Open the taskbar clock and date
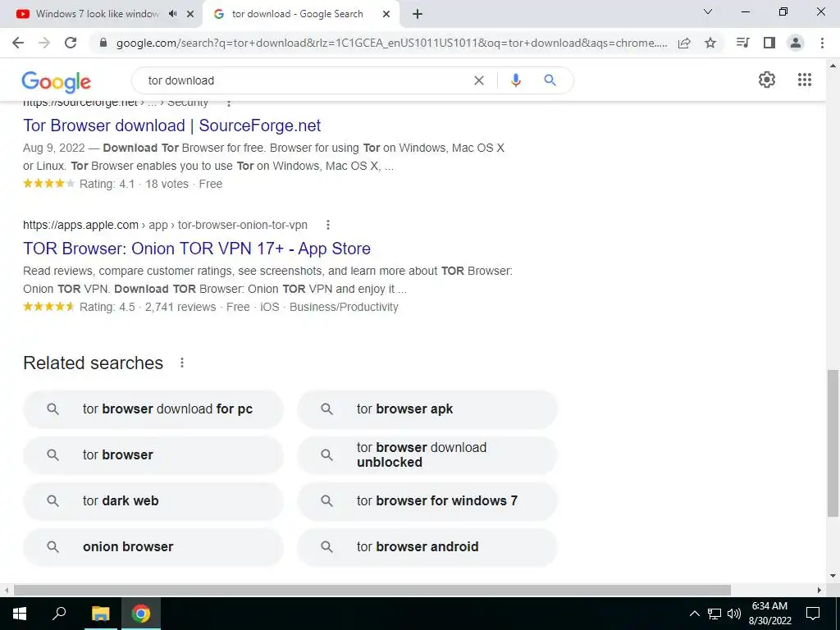The image size is (840, 630). [x=769, y=614]
